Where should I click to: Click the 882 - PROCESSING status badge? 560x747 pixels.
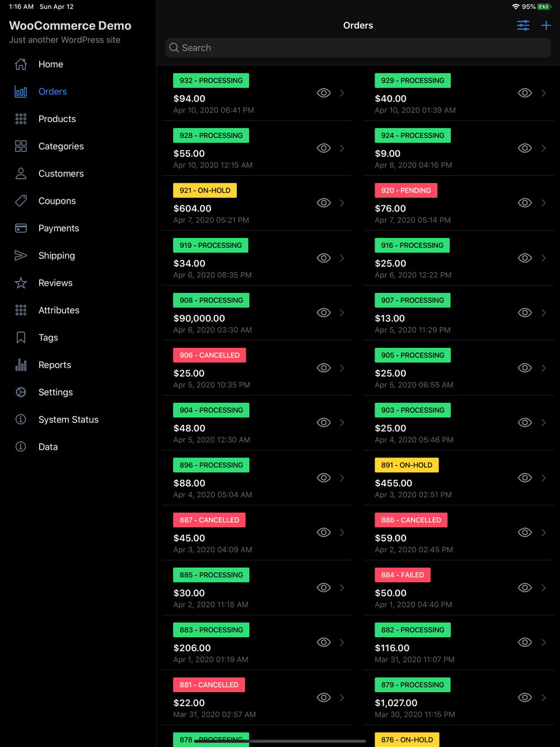coord(413,629)
